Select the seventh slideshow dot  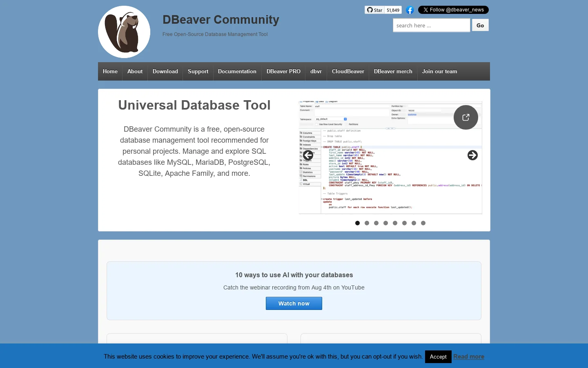(414, 223)
